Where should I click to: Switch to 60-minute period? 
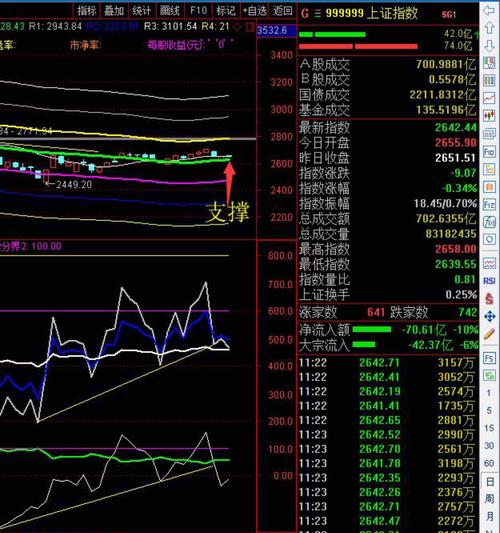(489, 463)
